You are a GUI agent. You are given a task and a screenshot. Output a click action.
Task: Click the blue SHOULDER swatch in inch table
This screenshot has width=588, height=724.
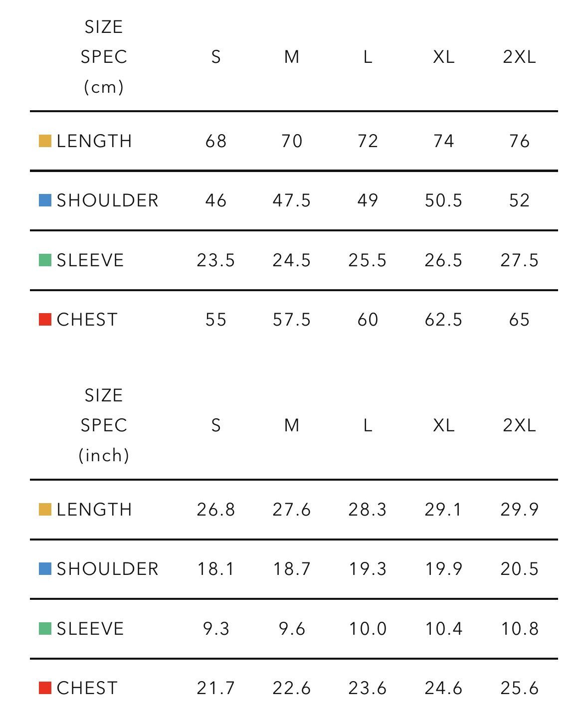pos(45,569)
